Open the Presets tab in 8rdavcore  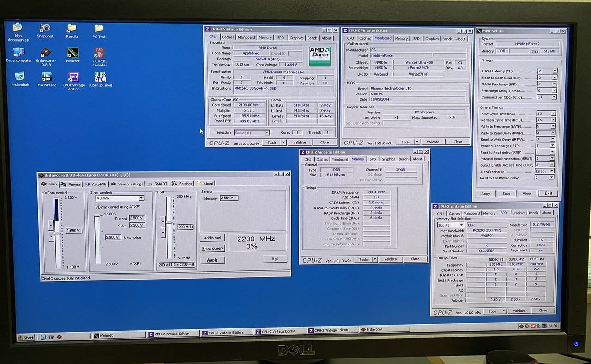[71, 184]
